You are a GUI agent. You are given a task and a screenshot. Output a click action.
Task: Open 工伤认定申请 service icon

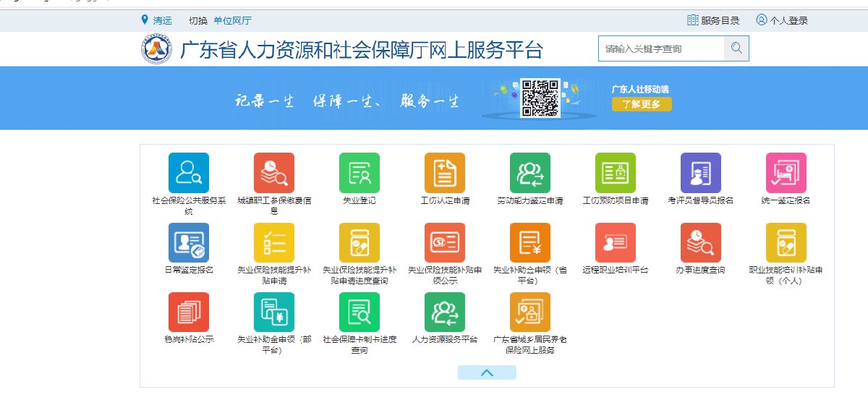click(445, 173)
